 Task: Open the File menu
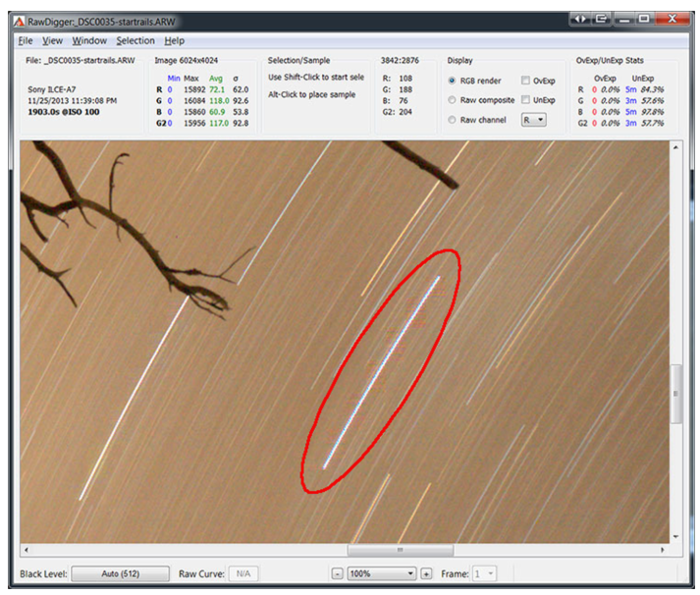point(25,41)
